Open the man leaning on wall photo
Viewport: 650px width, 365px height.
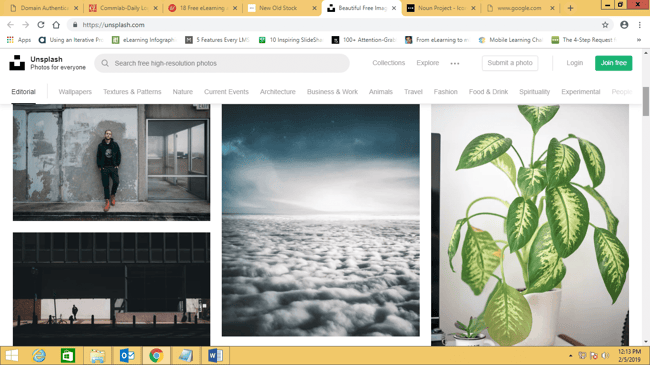tap(112, 162)
